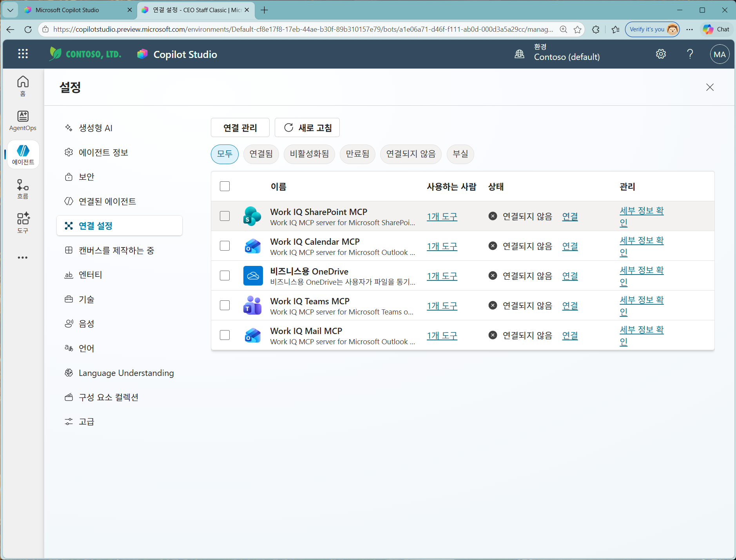The width and height of the screenshot is (736, 560).
Task: Open the browser zoom indicator
Action: (x=564, y=29)
